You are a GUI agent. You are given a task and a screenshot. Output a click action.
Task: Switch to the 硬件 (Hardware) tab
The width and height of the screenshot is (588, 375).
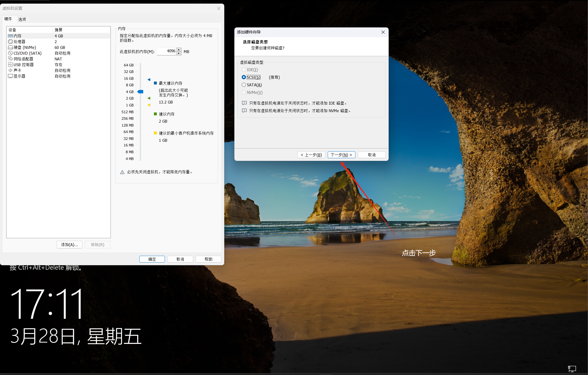tap(8, 19)
